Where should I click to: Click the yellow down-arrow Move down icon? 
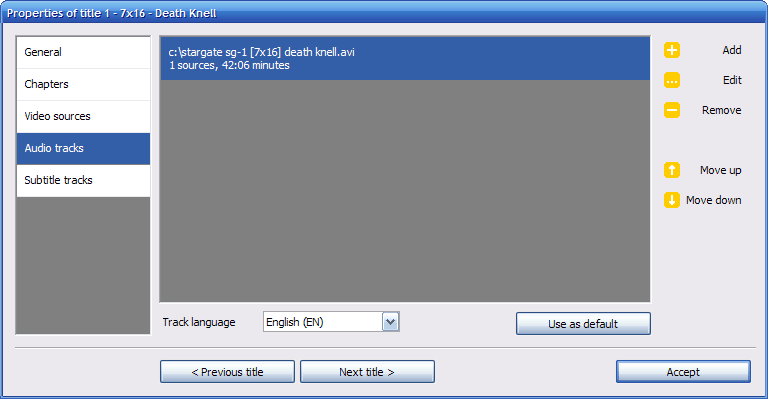coord(672,200)
